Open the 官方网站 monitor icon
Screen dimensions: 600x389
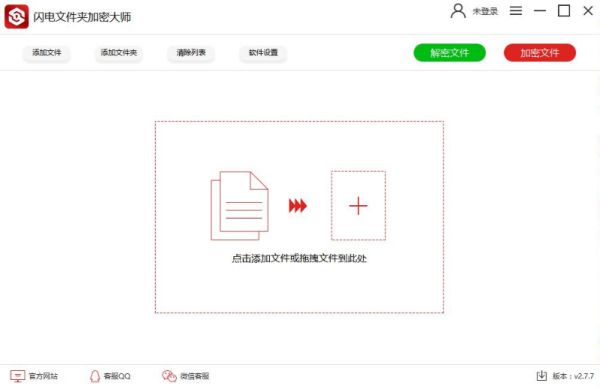tap(17, 376)
